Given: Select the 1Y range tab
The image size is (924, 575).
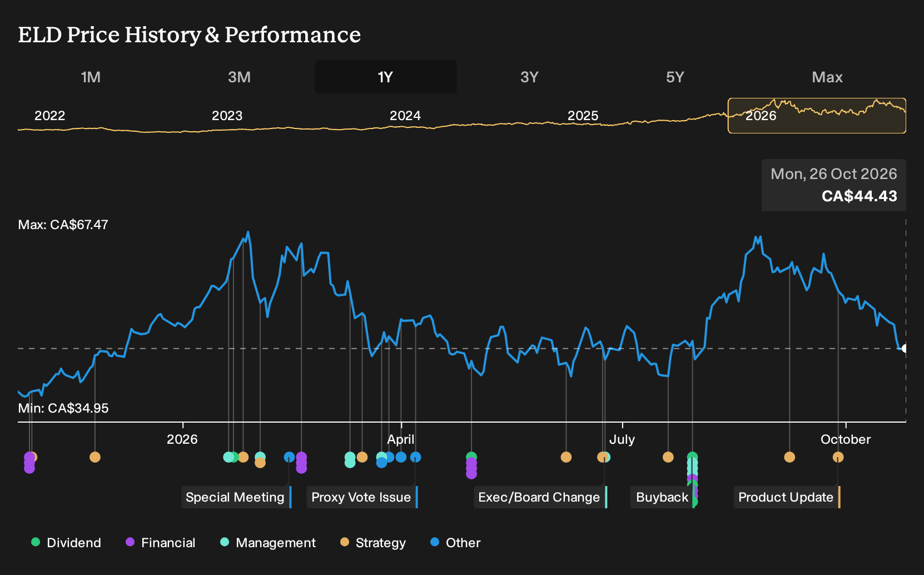Looking at the screenshot, I should click(385, 77).
